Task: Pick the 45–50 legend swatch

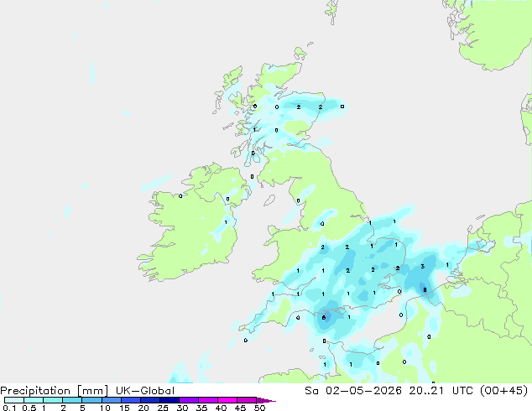Action: pyautogui.click(x=247, y=400)
